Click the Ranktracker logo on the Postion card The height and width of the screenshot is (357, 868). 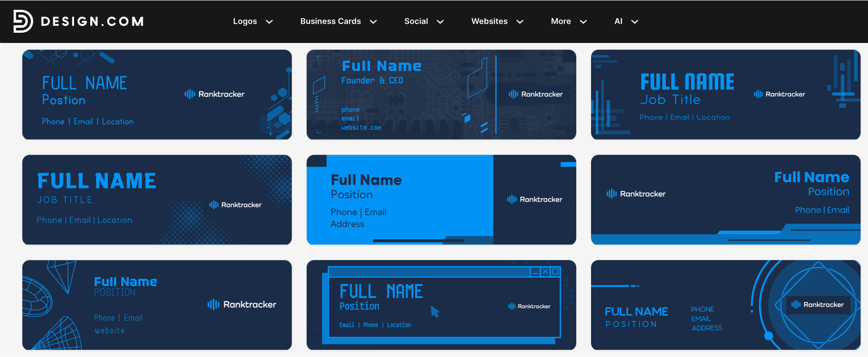point(214,94)
